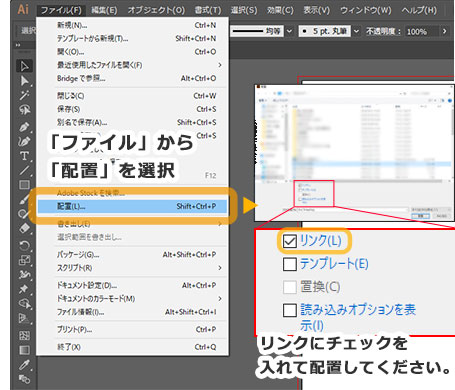Select the Gradient tool
The height and width of the screenshot is (390, 455).
point(24,350)
